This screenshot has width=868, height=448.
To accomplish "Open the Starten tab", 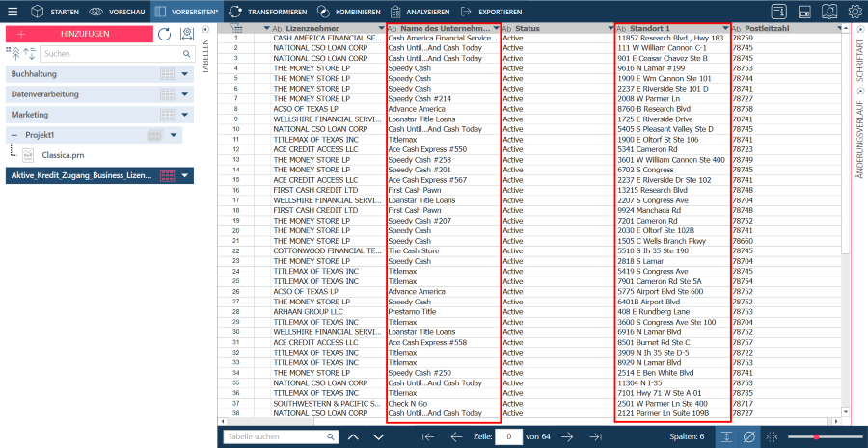I will (55, 12).
